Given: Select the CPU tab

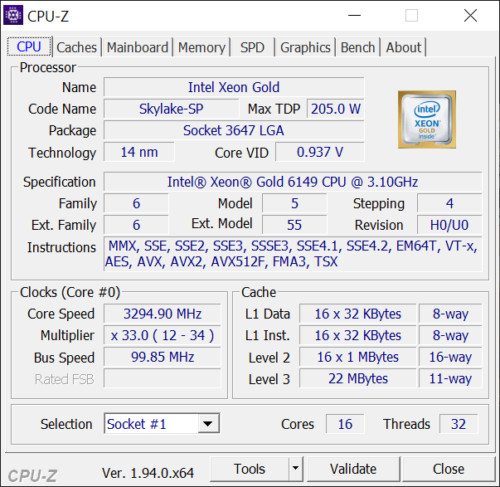Looking at the screenshot, I should [29, 47].
